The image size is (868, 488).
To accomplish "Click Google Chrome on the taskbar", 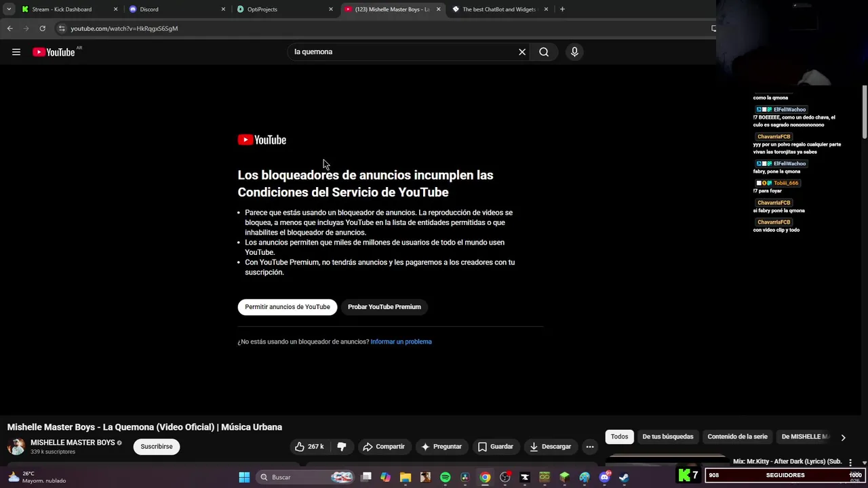I will tap(485, 477).
